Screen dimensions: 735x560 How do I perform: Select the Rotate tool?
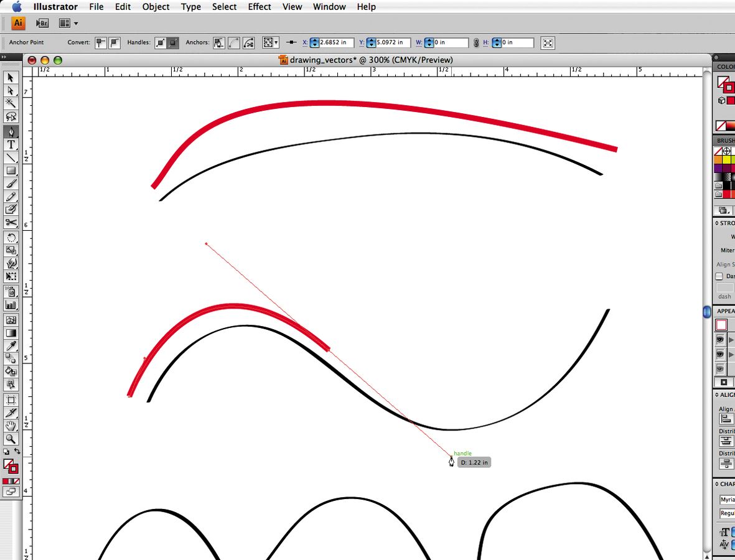tap(11, 238)
